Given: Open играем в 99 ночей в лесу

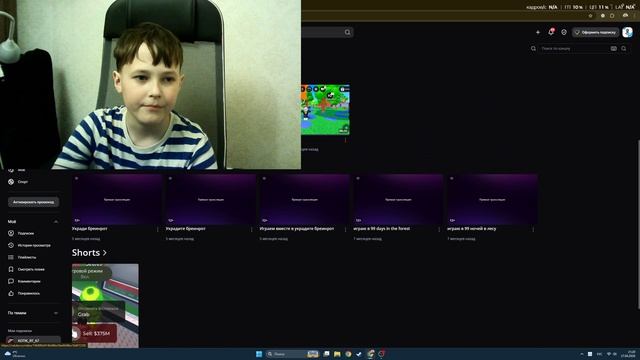Looking at the screenshot, I should click(472, 229).
